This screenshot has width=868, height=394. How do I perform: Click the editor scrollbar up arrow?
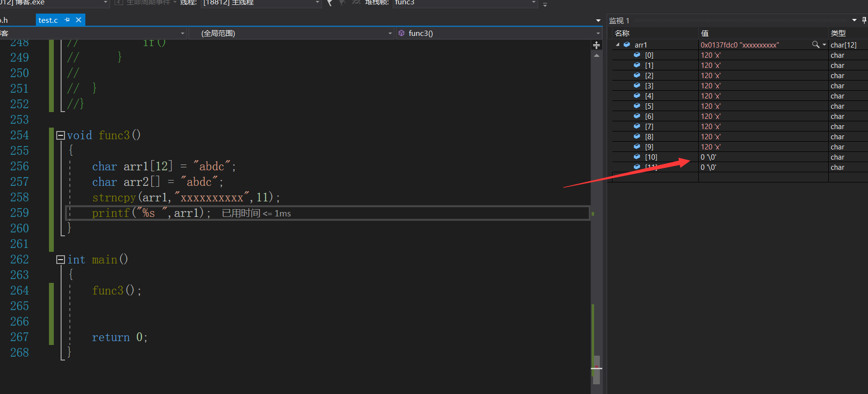tap(596, 55)
